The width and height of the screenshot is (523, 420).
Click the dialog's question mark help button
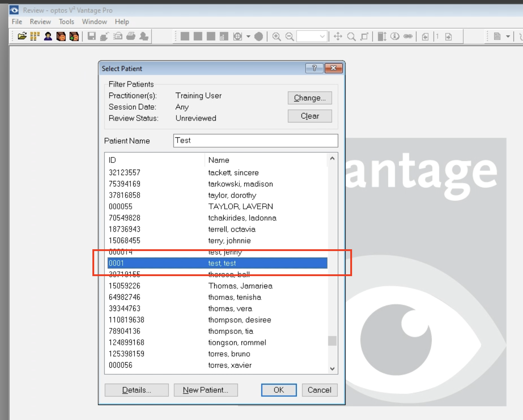click(x=315, y=68)
